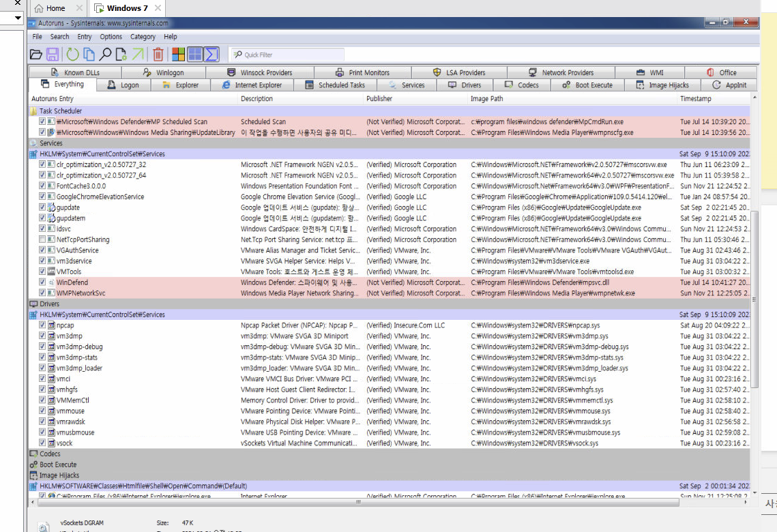Switch to the Windows 7 VM tab
The width and height of the screenshot is (777, 532).
coord(127,8)
